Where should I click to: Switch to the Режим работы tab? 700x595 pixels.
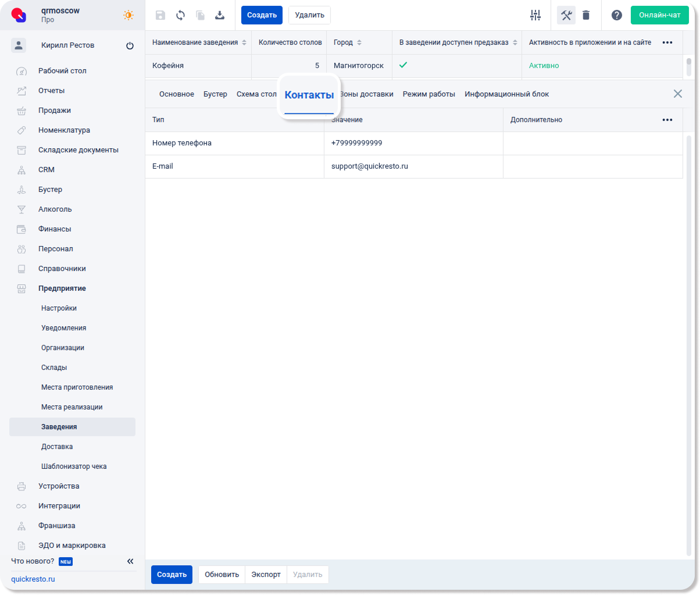429,94
